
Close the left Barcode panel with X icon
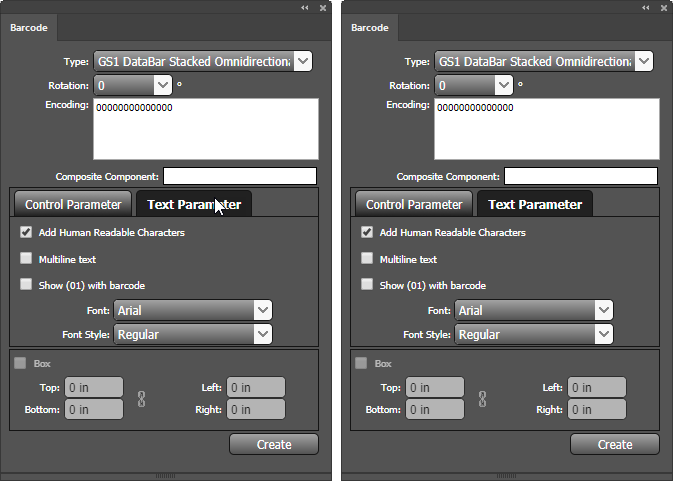pos(323,7)
